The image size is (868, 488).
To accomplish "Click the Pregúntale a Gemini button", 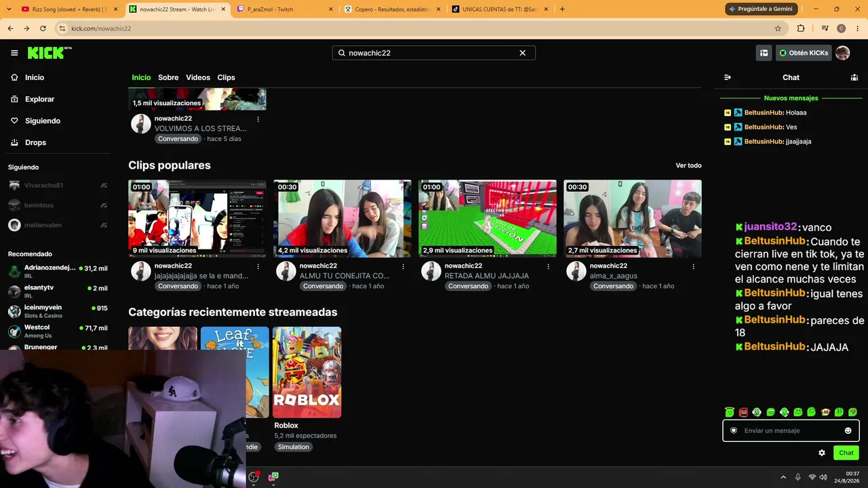I will tap(760, 9).
